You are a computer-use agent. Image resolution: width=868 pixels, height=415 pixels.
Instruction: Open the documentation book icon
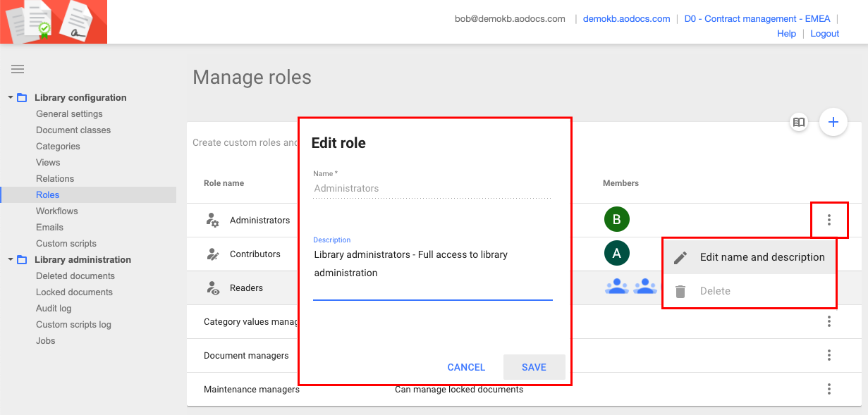point(798,122)
